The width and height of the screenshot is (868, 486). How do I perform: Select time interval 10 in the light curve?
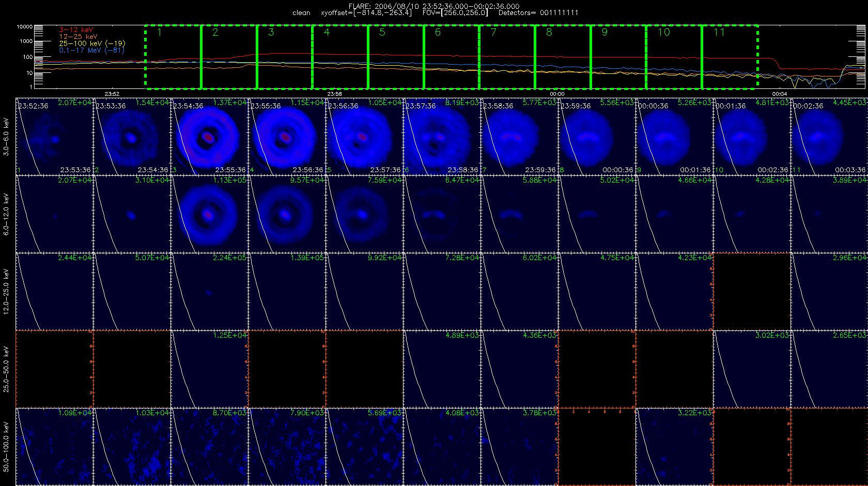pos(674,57)
